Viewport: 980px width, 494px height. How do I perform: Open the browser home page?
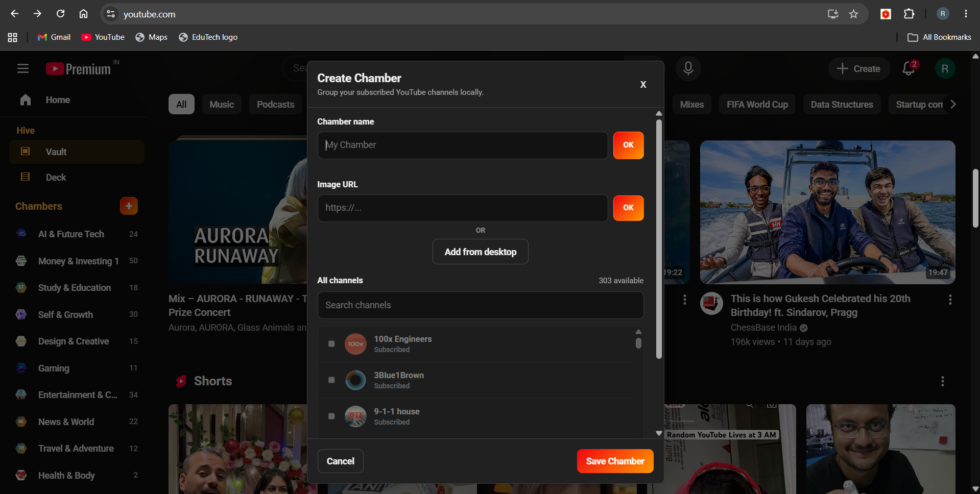tap(83, 14)
